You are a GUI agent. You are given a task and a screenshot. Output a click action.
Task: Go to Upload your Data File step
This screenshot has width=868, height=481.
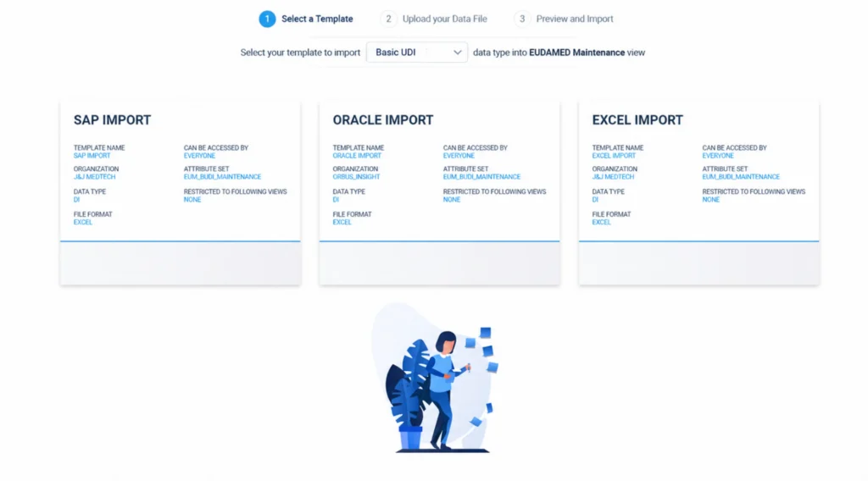click(444, 19)
